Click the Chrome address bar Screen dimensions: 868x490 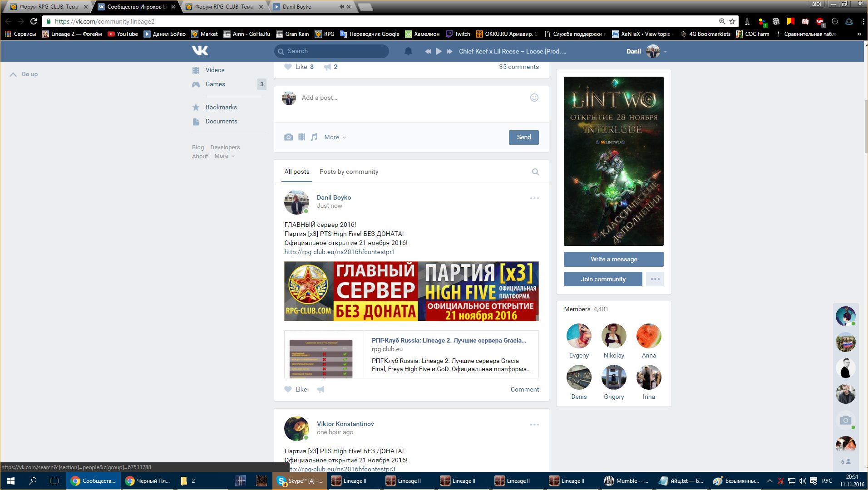[x=381, y=21]
